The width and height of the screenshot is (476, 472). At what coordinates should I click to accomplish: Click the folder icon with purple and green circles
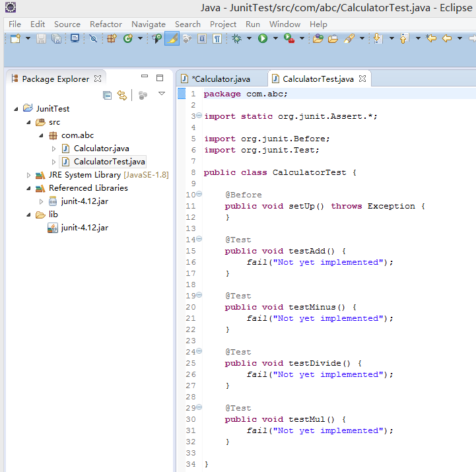coord(318,38)
